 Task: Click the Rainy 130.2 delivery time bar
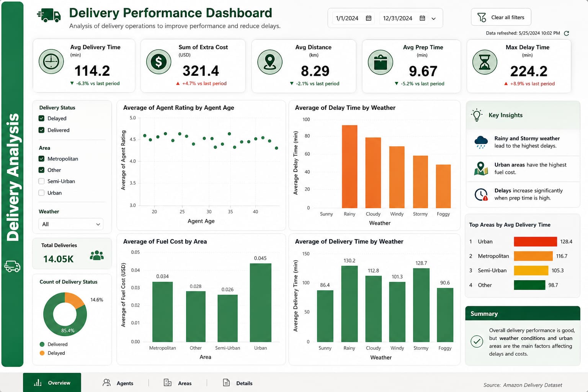349,304
